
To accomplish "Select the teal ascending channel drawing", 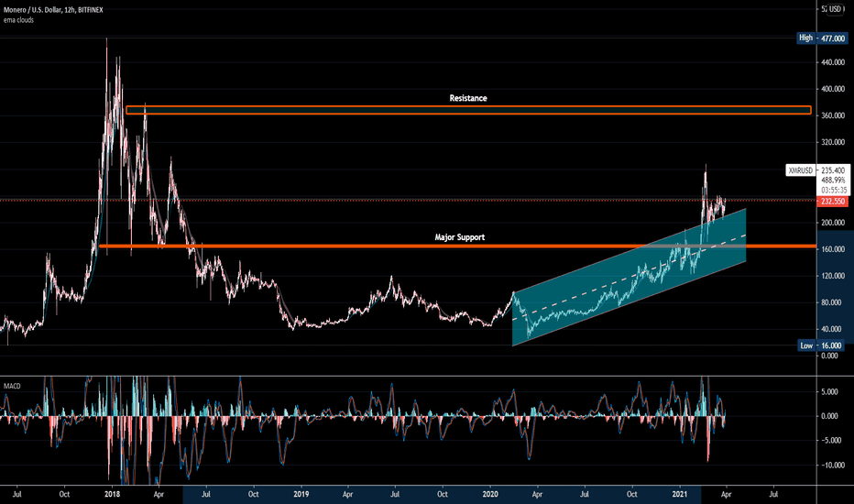I will 630,277.
